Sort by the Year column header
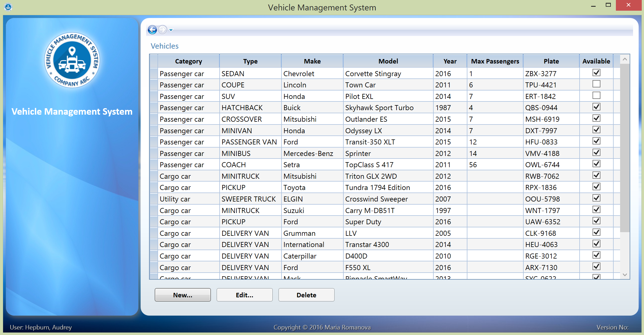 450,61
